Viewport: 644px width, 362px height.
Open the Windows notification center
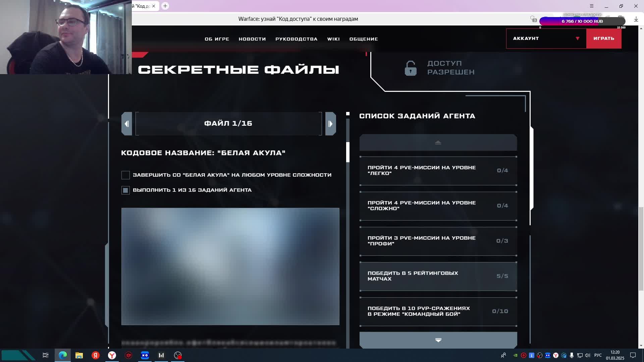click(x=633, y=355)
